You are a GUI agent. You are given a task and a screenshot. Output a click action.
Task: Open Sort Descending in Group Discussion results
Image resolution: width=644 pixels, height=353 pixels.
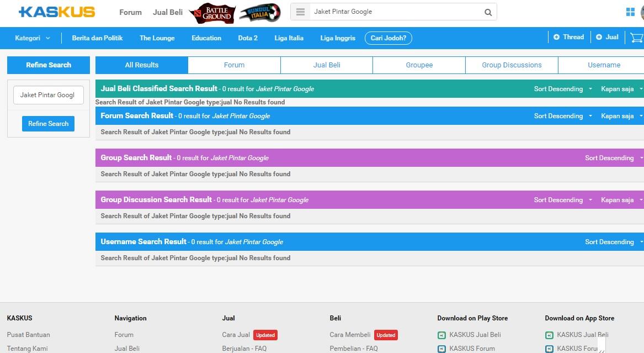click(563, 200)
